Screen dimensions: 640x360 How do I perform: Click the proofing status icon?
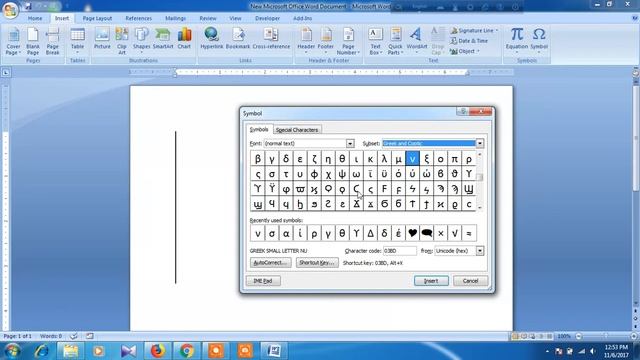pos(73,336)
